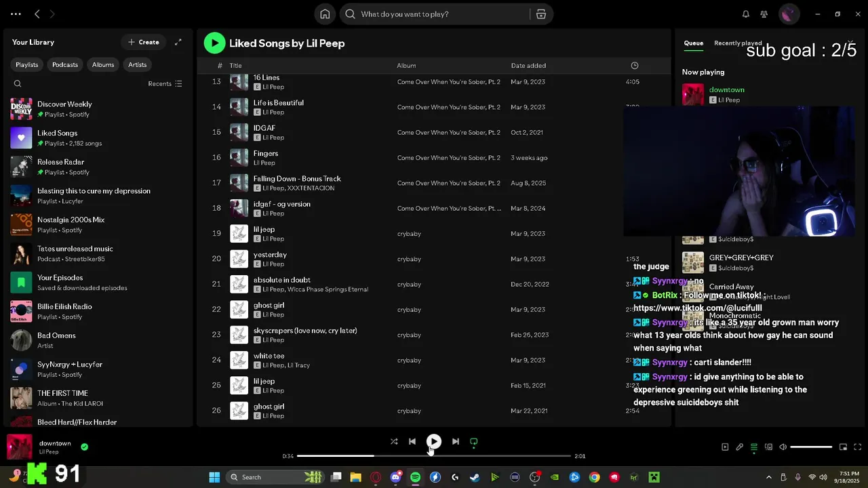Enter full screen mode icon
868x488 pixels.
(x=857, y=447)
